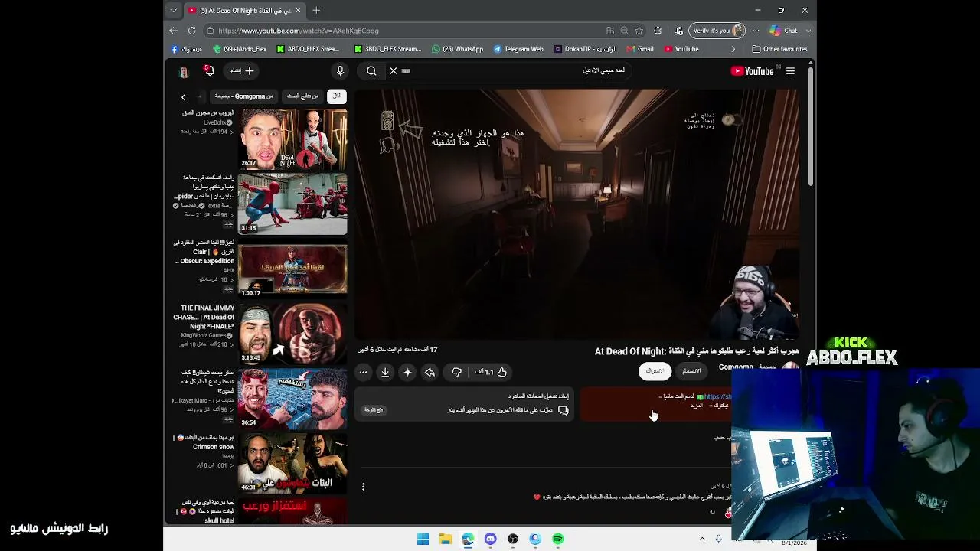Expand the Copilot Chat dropdown arrow

[x=808, y=31]
